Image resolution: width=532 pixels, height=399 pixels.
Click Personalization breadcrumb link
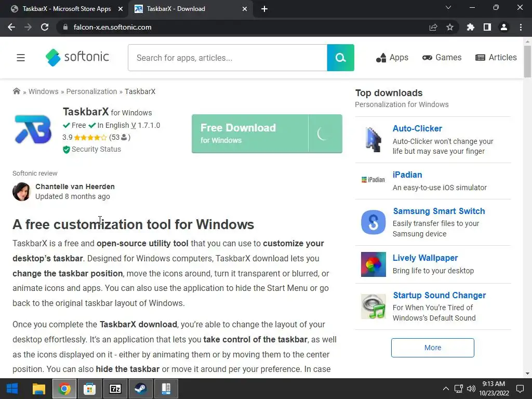(x=91, y=91)
